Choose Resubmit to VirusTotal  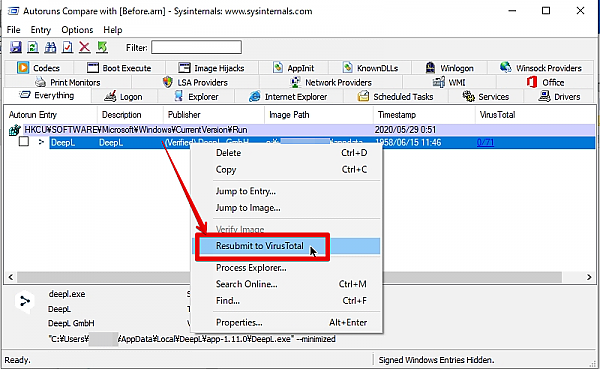coord(287,246)
